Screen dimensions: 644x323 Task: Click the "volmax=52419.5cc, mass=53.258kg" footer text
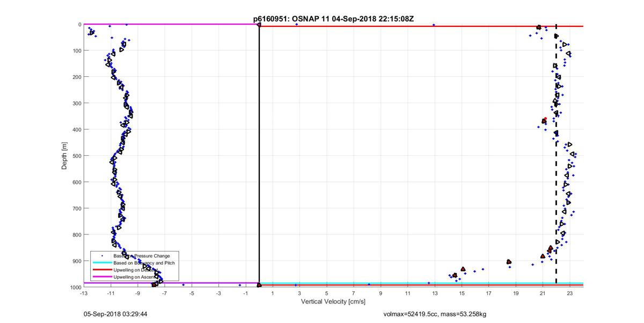click(435, 313)
